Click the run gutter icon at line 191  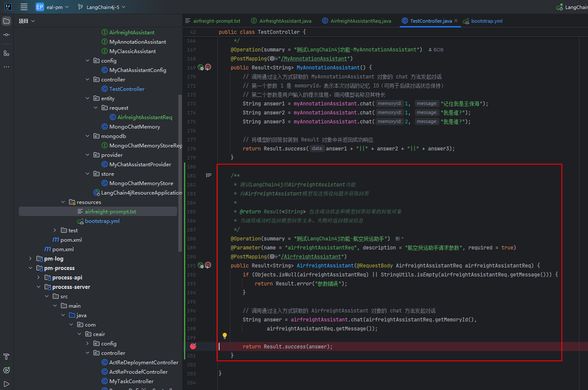(x=200, y=265)
